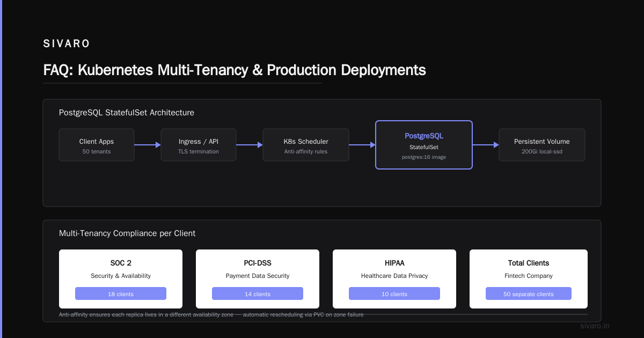Click arrow between Client Apps and Ingress
This screenshot has width=644, height=338.
(x=148, y=145)
